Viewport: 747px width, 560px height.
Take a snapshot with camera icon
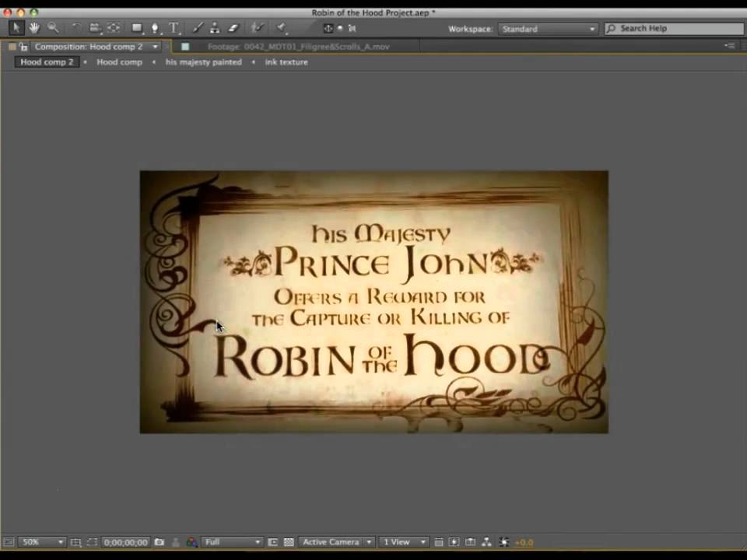pyautogui.click(x=160, y=542)
